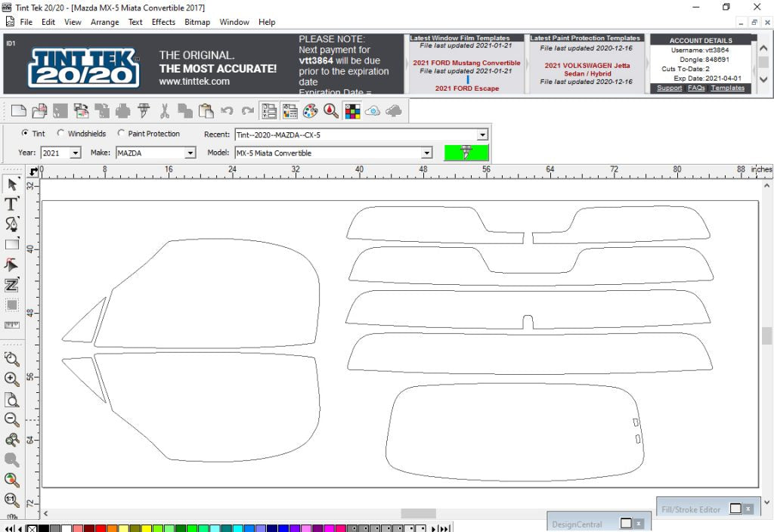Screen dimensions: 774x532
Task: Open a file with the folder icon
Action: [39, 111]
